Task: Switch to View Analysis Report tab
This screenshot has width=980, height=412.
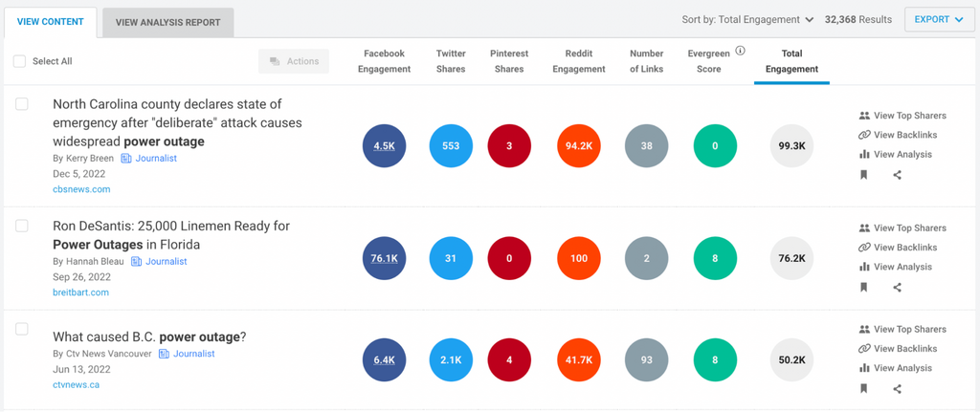Action: click(x=167, y=22)
